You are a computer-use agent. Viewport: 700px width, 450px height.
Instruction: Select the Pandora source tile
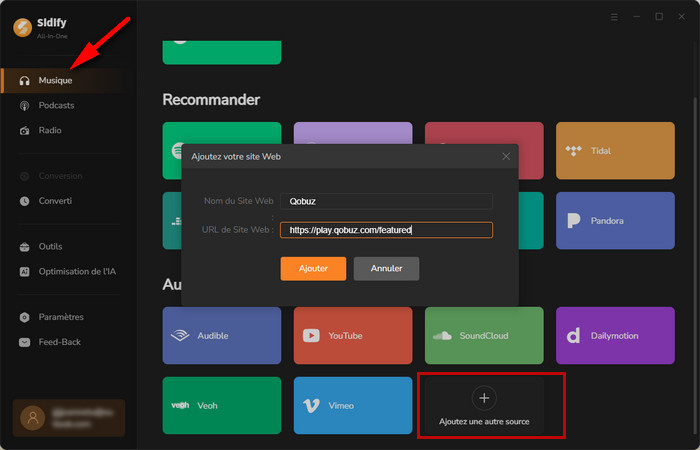(615, 221)
